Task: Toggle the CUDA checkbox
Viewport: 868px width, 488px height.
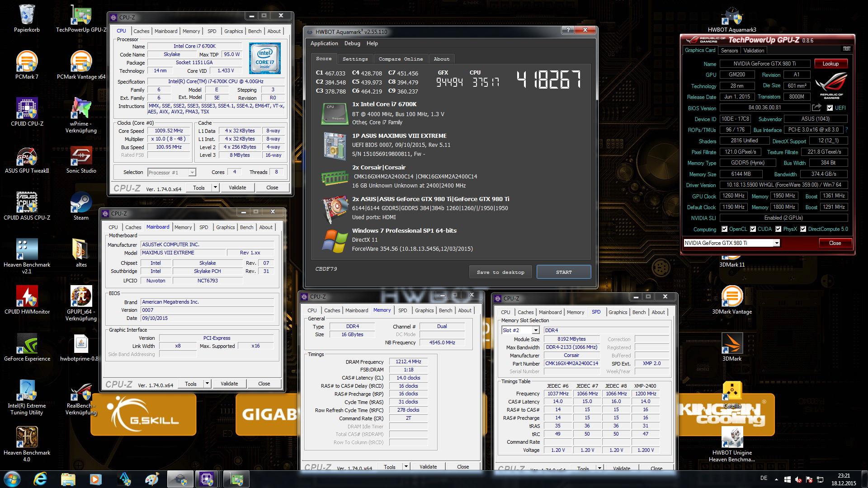Action: [753, 229]
